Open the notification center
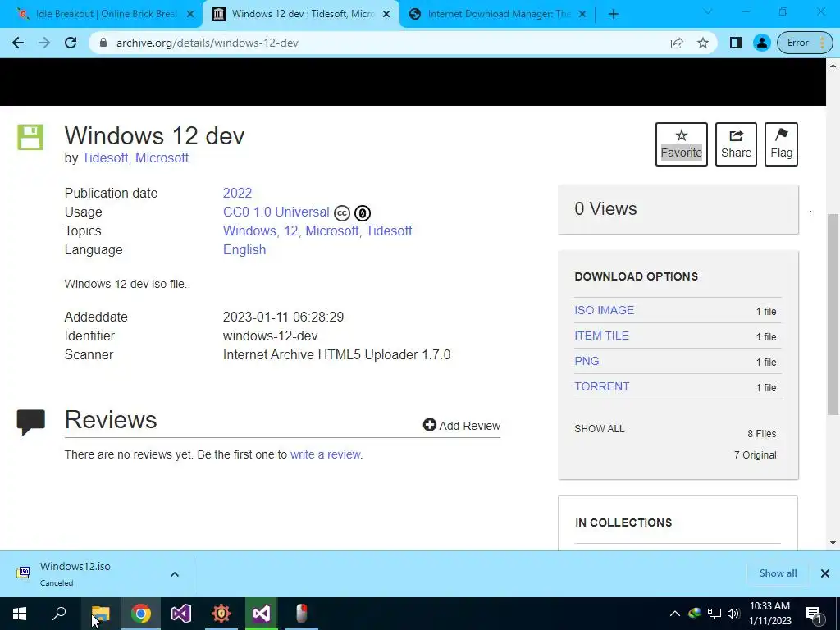Image resolution: width=840 pixels, height=630 pixels. [x=813, y=614]
